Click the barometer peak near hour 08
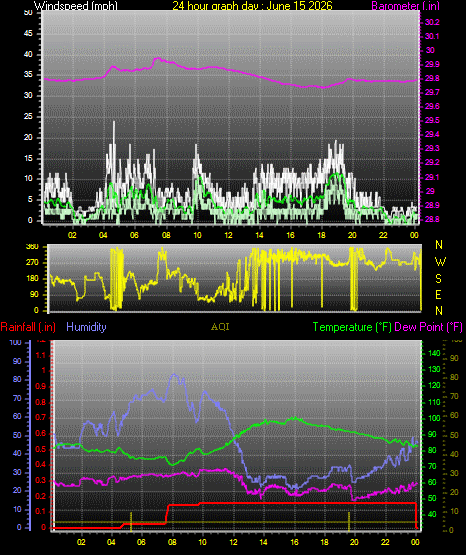This screenshot has height=555, width=466. [158, 59]
